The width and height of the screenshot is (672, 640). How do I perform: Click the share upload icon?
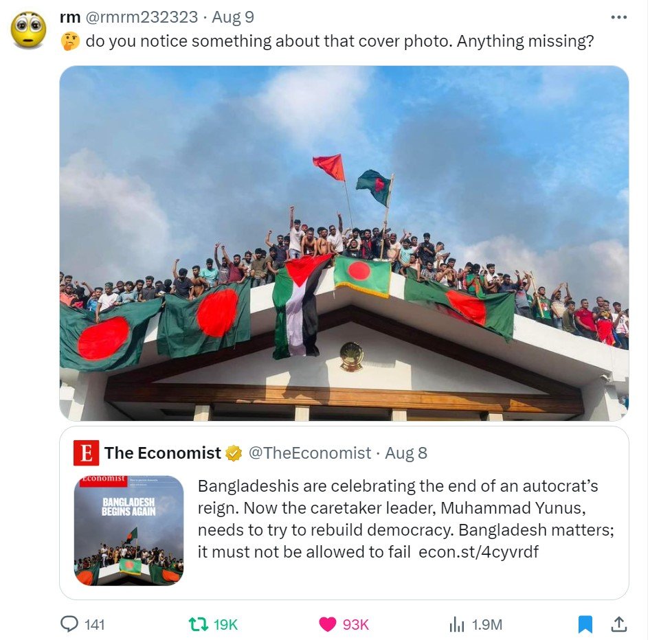[618, 624]
